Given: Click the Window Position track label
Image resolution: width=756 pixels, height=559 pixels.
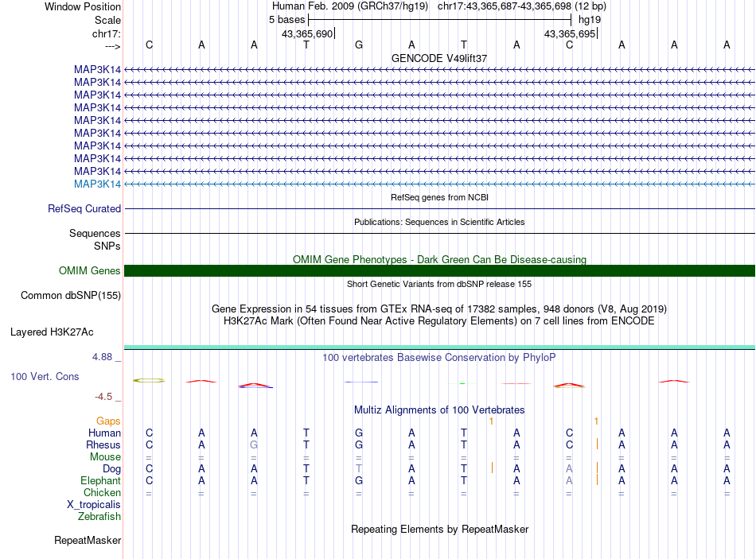Looking at the screenshot, I should coord(83,6).
